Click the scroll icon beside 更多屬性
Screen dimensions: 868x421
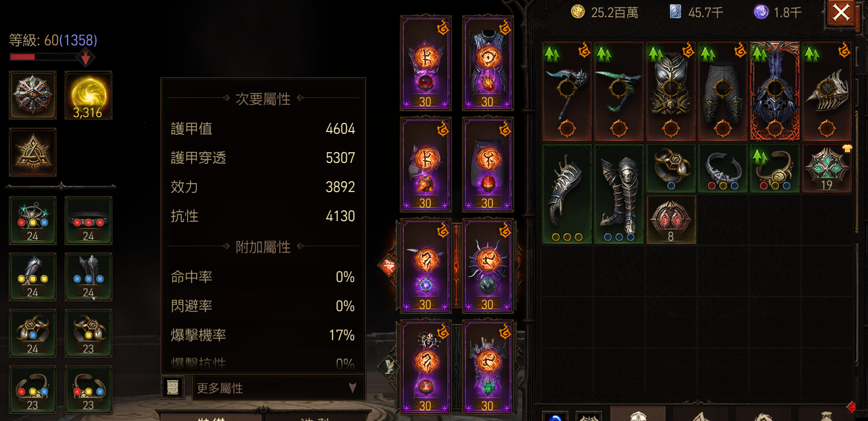pyautogui.click(x=173, y=388)
